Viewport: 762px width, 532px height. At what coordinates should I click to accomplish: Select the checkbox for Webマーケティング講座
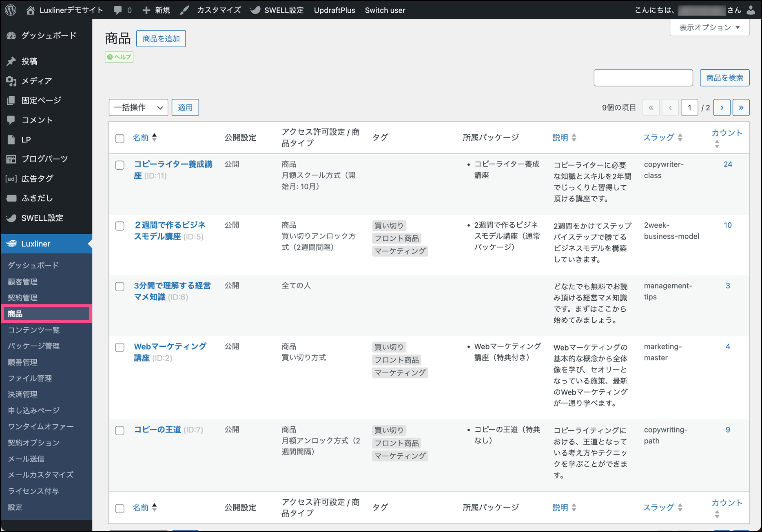pyautogui.click(x=120, y=347)
